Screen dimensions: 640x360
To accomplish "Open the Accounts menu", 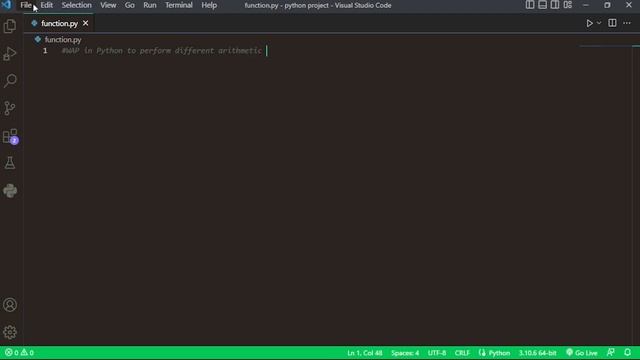I will point(10,305).
